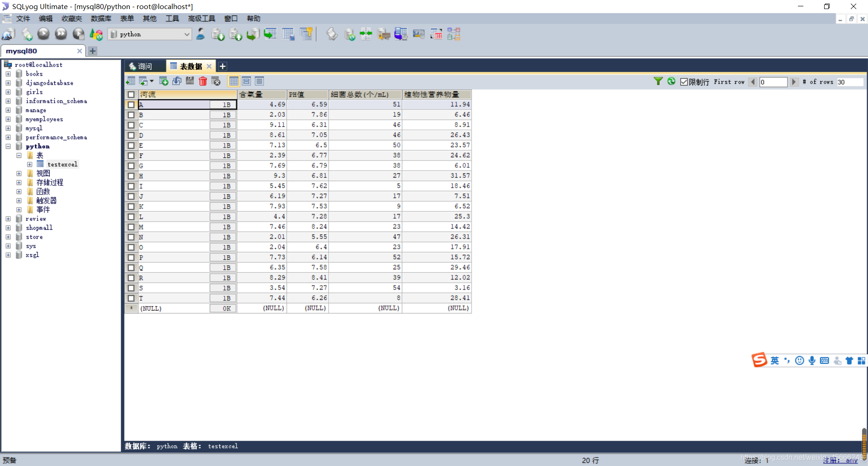Check the row A checkbox

[131, 105]
